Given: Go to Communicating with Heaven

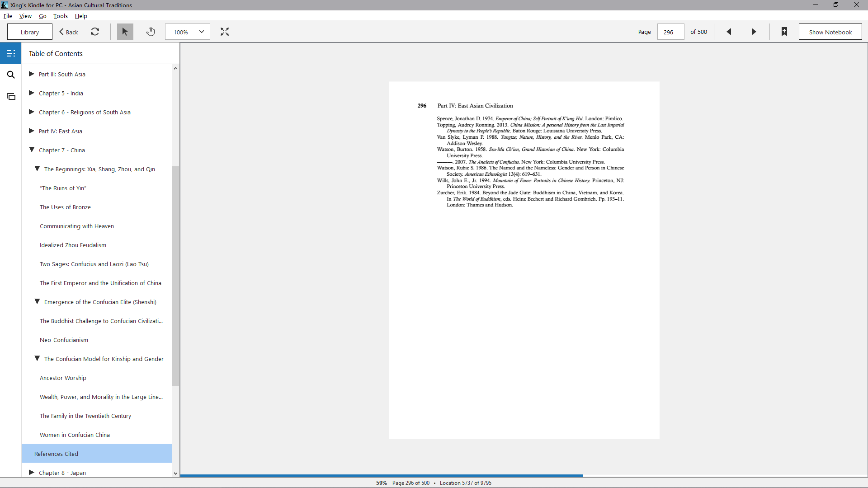Looking at the screenshot, I should [x=77, y=226].
